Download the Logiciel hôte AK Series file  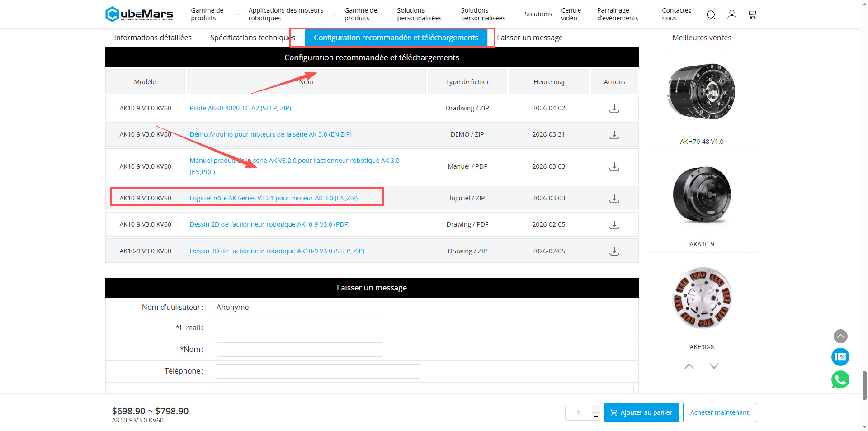tap(614, 199)
